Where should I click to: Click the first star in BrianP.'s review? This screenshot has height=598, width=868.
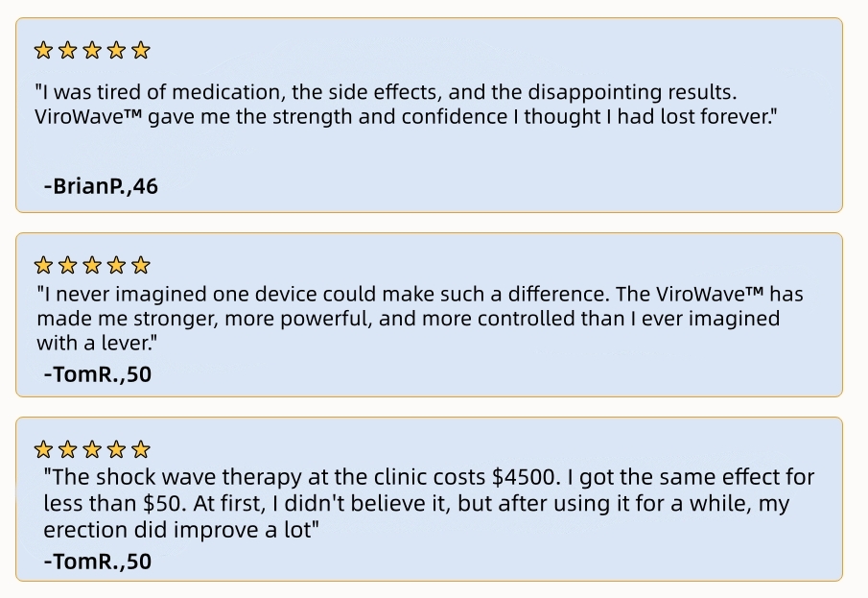(x=43, y=50)
